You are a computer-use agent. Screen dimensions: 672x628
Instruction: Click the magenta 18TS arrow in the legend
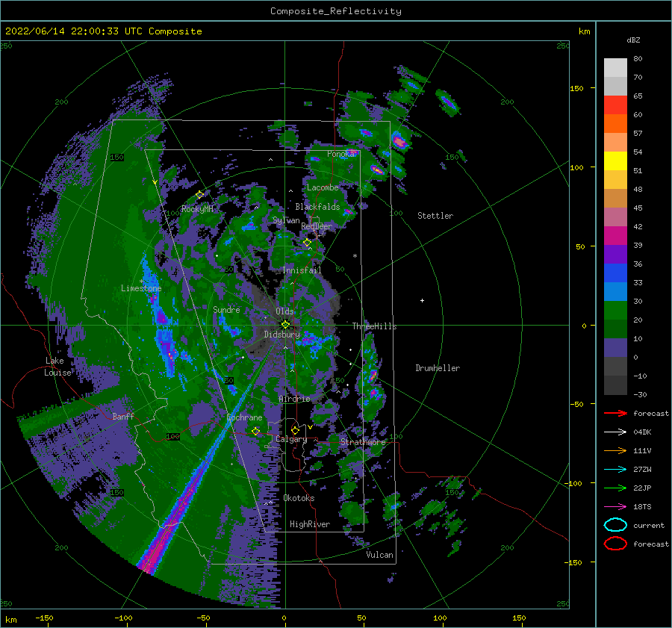615,507
